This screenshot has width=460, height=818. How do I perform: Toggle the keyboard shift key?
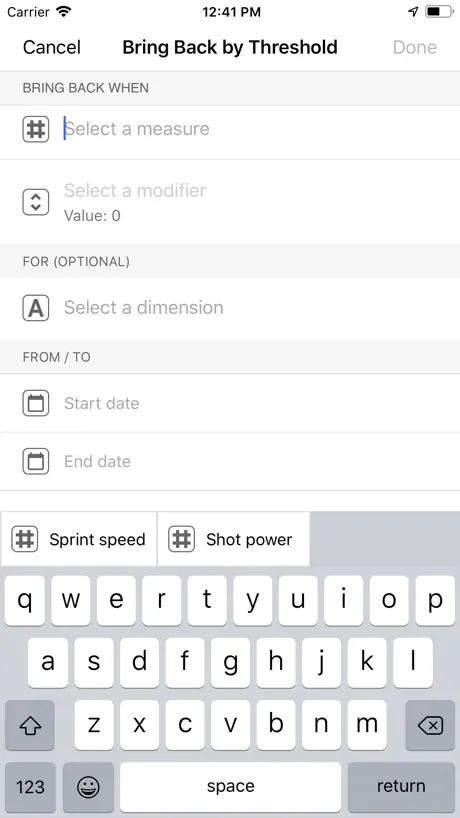[30, 725]
